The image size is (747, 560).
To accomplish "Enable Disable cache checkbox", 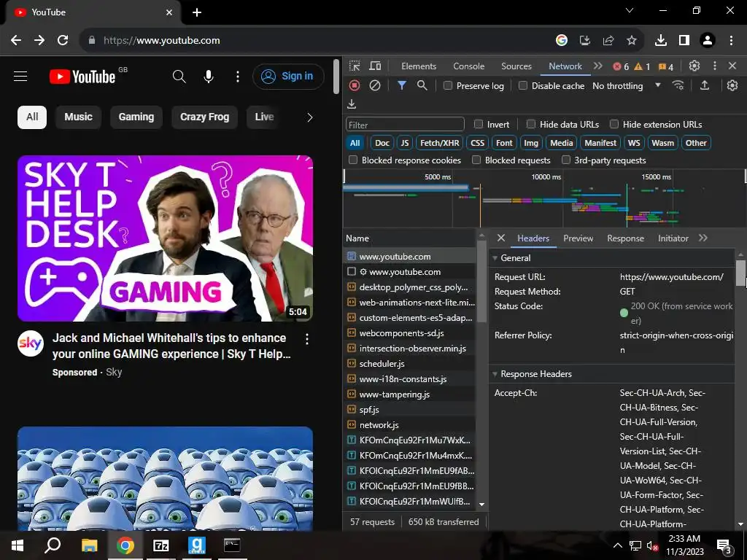I will (522, 86).
